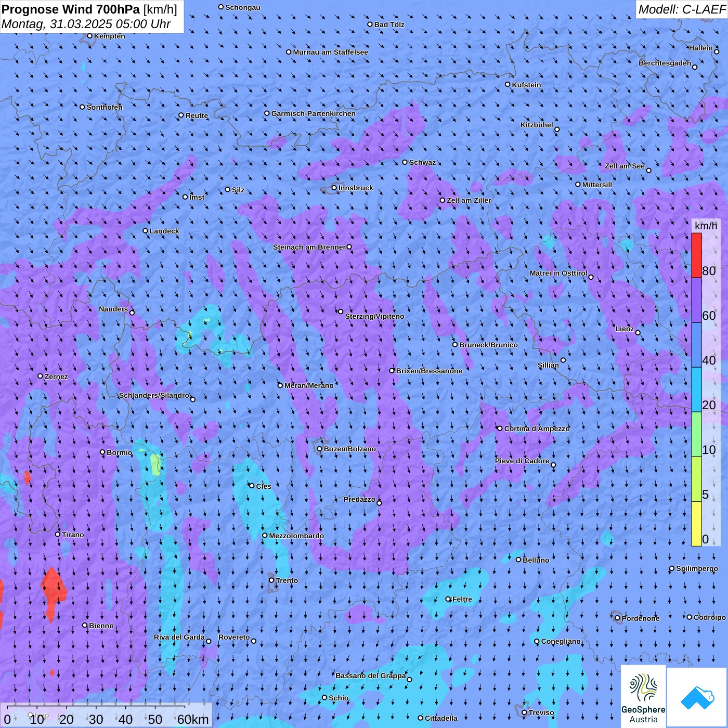Click the 'Prognose Wind 700hPa [km/h]' title
The width and height of the screenshot is (728, 728).
89,9
